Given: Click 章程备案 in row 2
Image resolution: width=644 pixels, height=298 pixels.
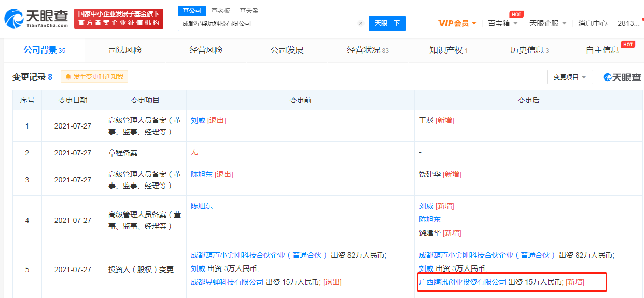Looking at the screenshot, I should click(123, 153).
